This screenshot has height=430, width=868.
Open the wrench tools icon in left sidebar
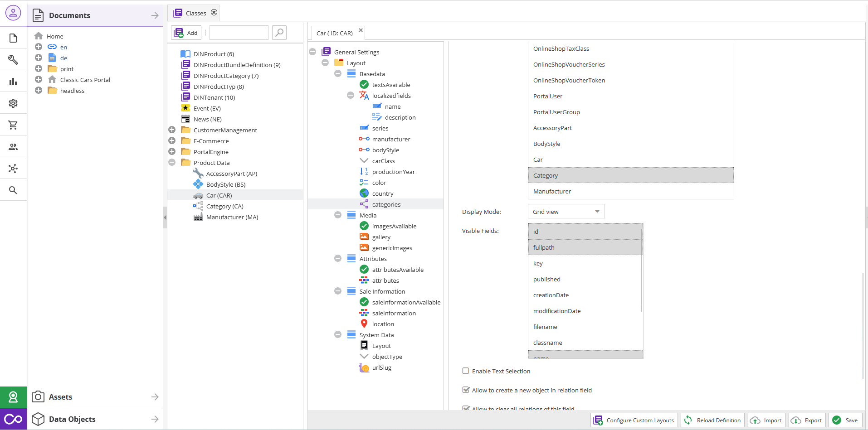[x=13, y=59]
